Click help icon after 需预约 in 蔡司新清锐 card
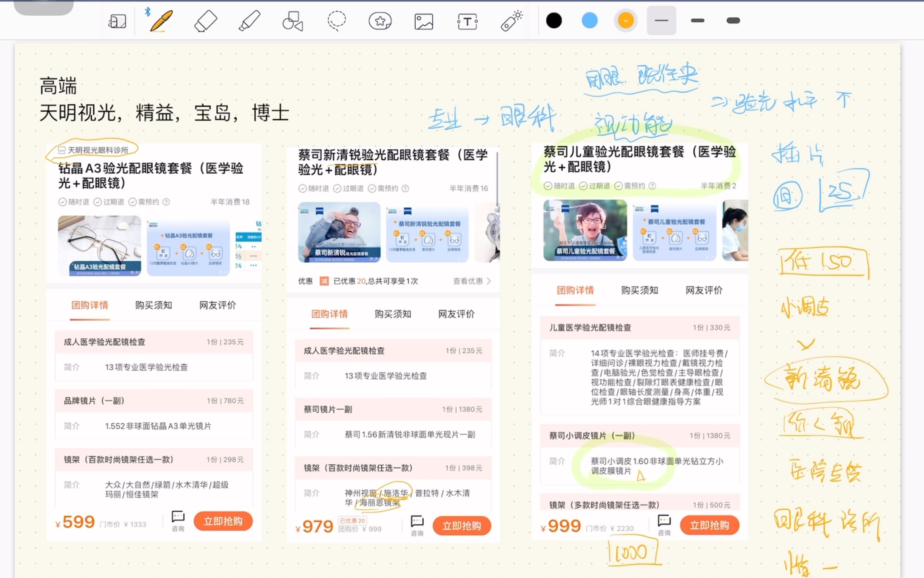 405,189
